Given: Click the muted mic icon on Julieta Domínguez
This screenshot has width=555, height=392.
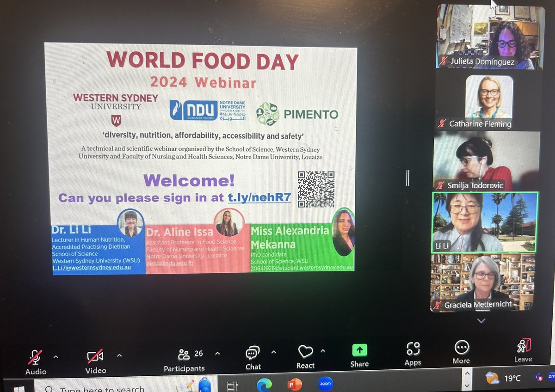Looking at the screenshot, I should click(444, 61).
